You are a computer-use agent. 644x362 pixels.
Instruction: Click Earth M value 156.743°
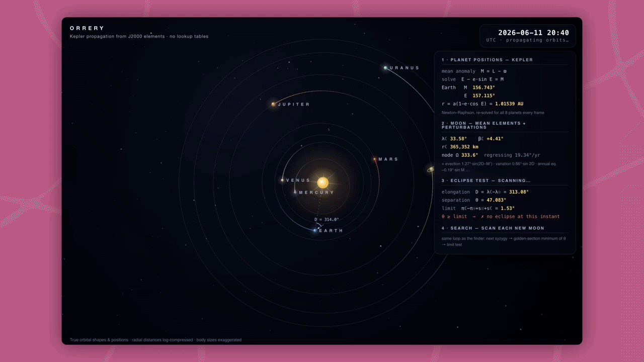coord(484,87)
